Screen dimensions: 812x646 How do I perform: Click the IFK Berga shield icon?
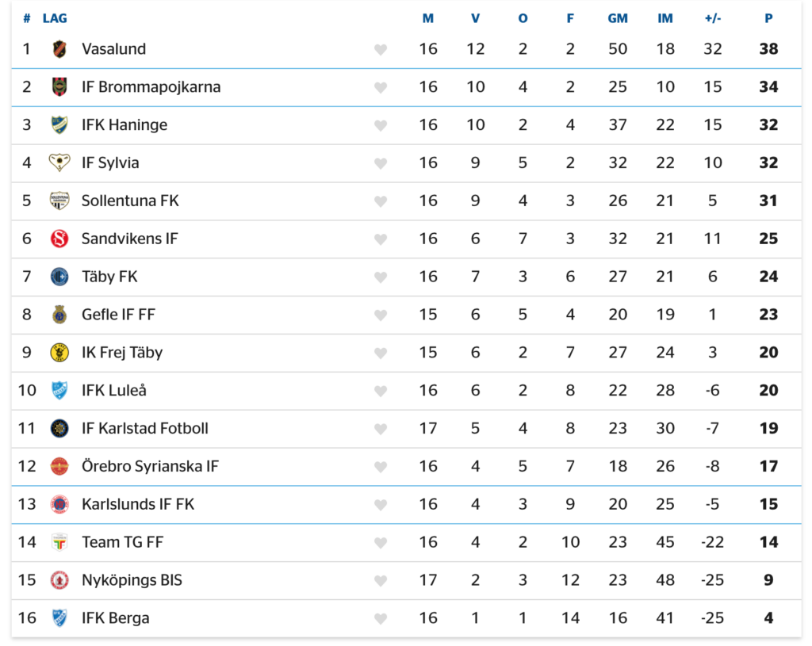point(59,618)
